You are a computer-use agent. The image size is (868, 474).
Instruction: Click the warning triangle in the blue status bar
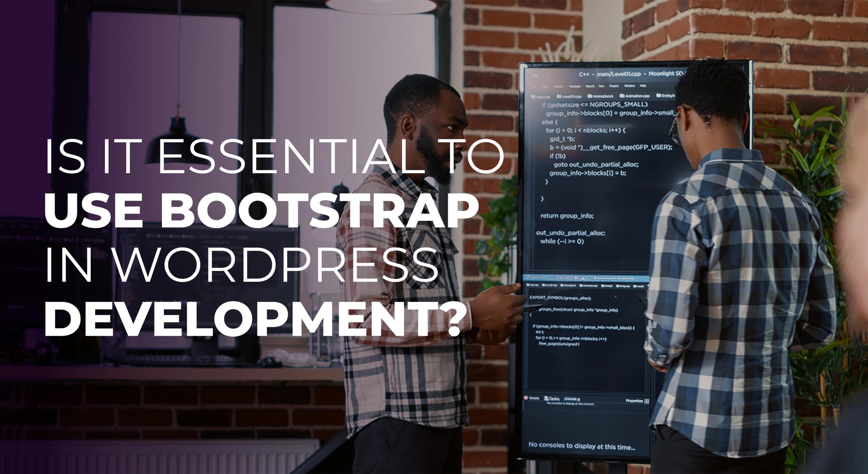583,278
